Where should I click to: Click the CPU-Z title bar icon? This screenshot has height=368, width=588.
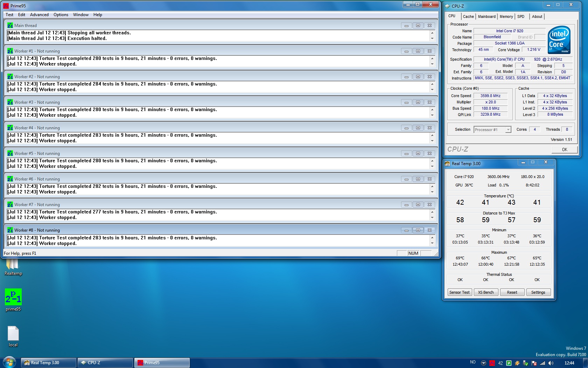coord(447,6)
